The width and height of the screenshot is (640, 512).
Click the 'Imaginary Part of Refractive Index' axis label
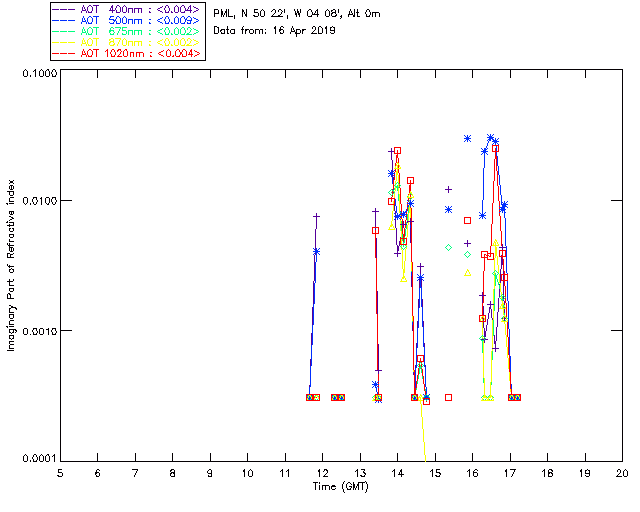click(13, 265)
